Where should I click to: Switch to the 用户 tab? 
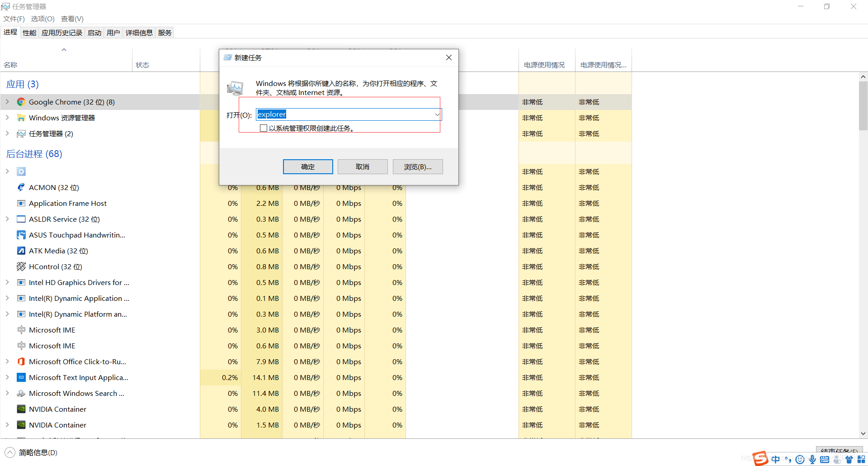(113, 33)
